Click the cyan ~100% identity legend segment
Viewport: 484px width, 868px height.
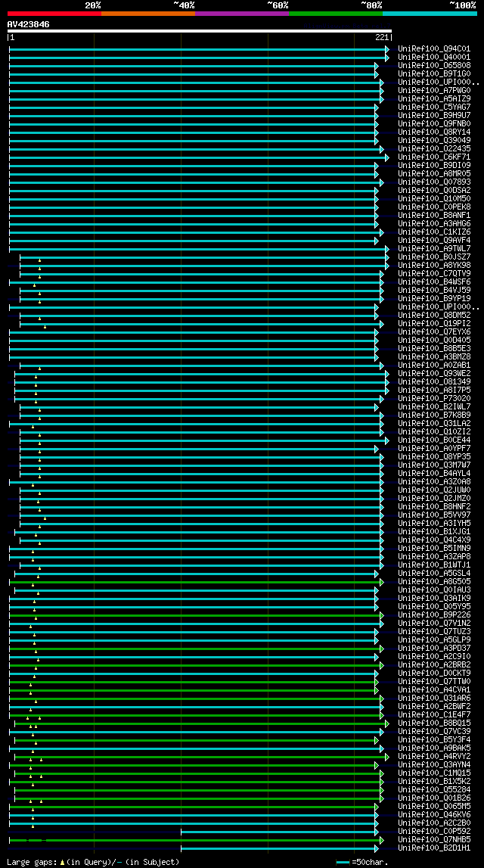[430, 14]
